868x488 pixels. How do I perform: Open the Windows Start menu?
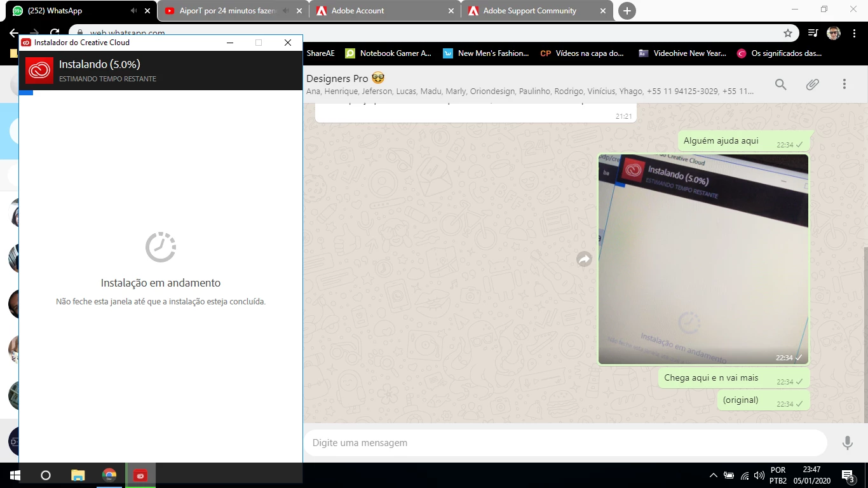tap(15, 475)
